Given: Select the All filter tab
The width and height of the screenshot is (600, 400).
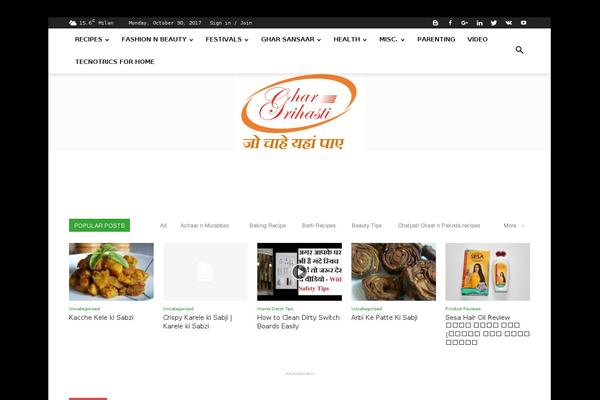Looking at the screenshot, I should (163, 225).
